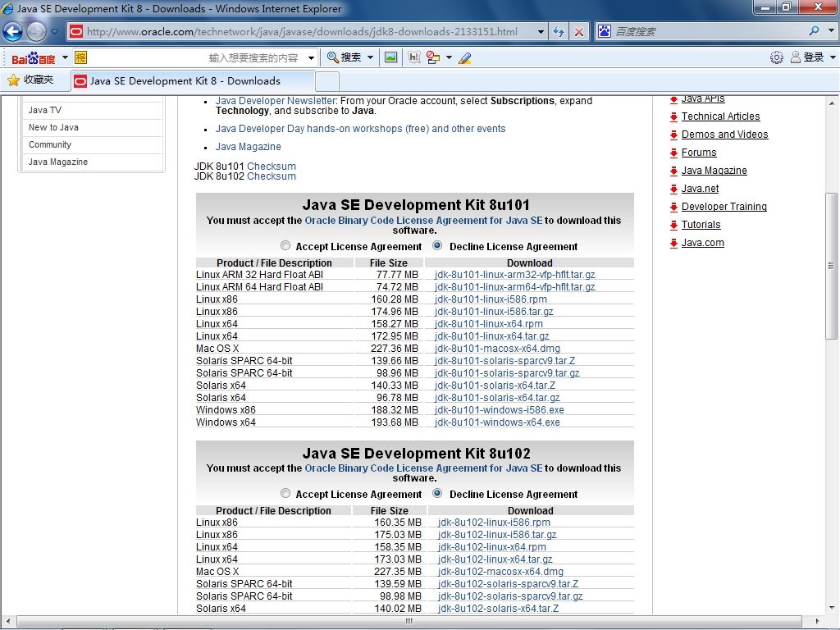The width and height of the screenshot is (840, 630).
Task: Click the Refresh page icon
Action: (558, 32)
